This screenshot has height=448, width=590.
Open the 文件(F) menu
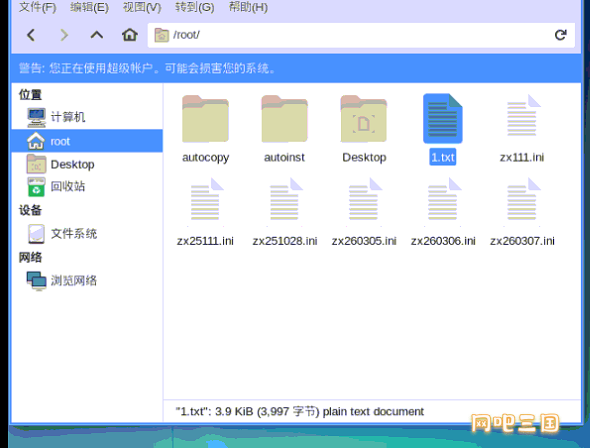coord(37,7)
